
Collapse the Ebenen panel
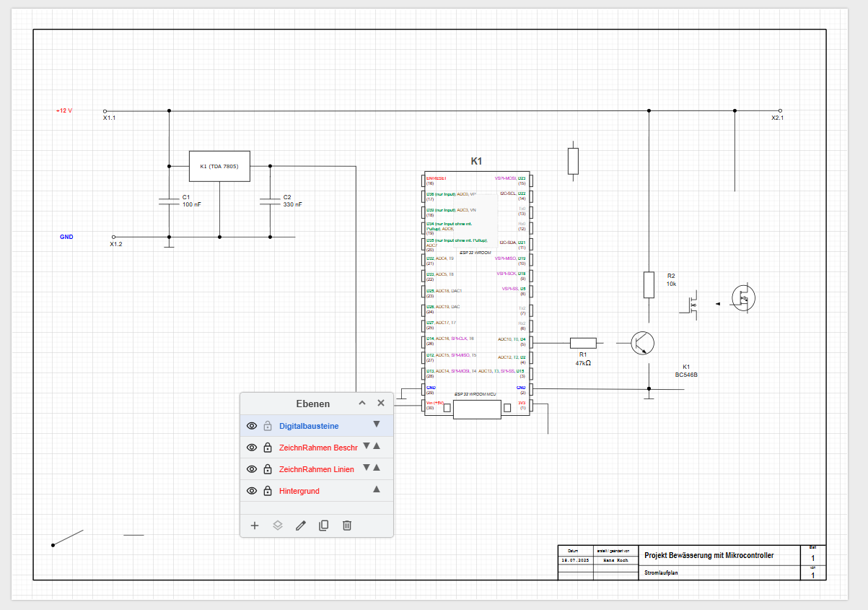[x=362, y=404]
